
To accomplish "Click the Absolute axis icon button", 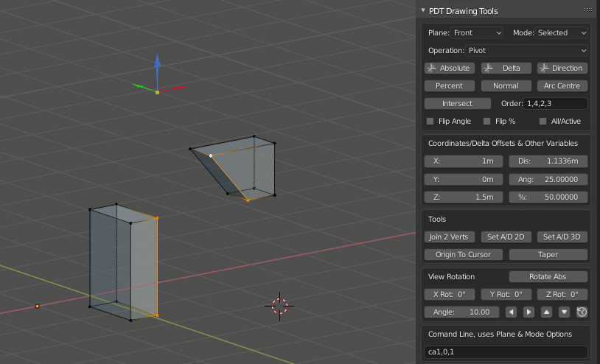I will pyautogui.click(x=450, y=68).
